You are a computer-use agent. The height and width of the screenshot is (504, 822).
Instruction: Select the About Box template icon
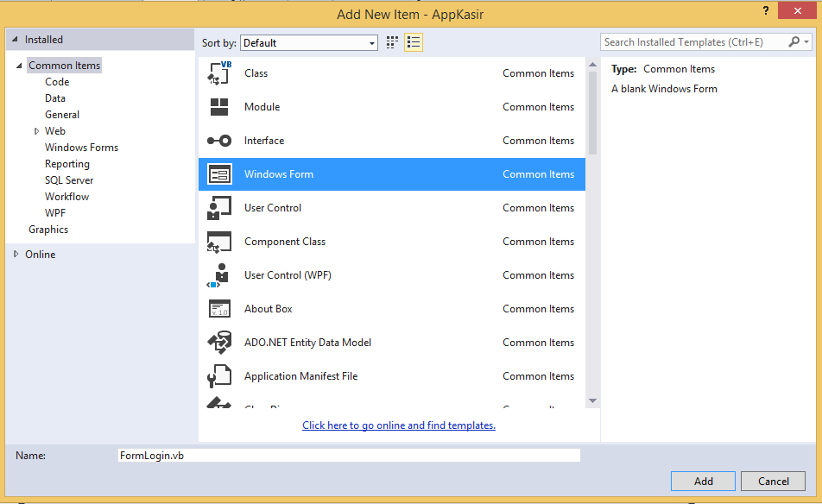(219, 309)
